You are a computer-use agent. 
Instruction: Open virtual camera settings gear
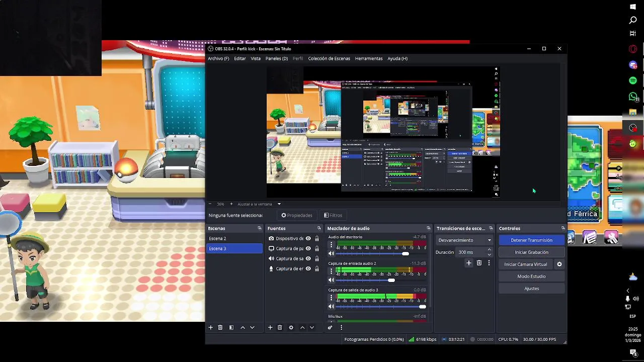[x=559, y=264]
